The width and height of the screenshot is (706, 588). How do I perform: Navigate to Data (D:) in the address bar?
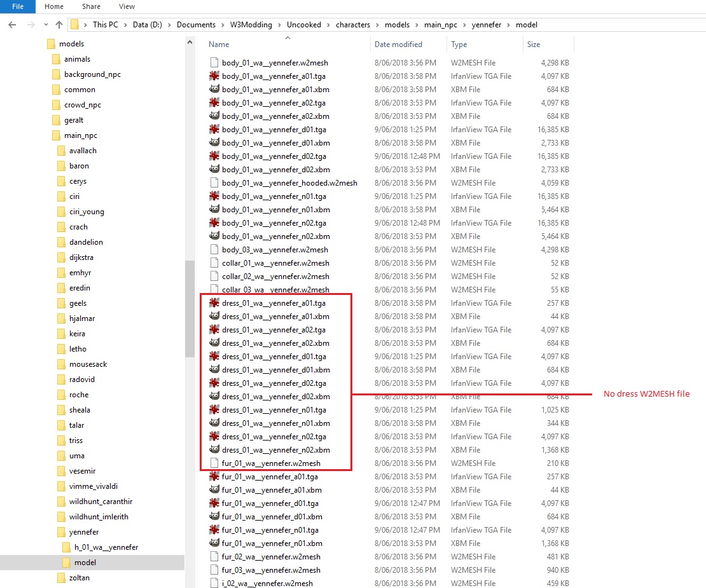tap(147, 25)
